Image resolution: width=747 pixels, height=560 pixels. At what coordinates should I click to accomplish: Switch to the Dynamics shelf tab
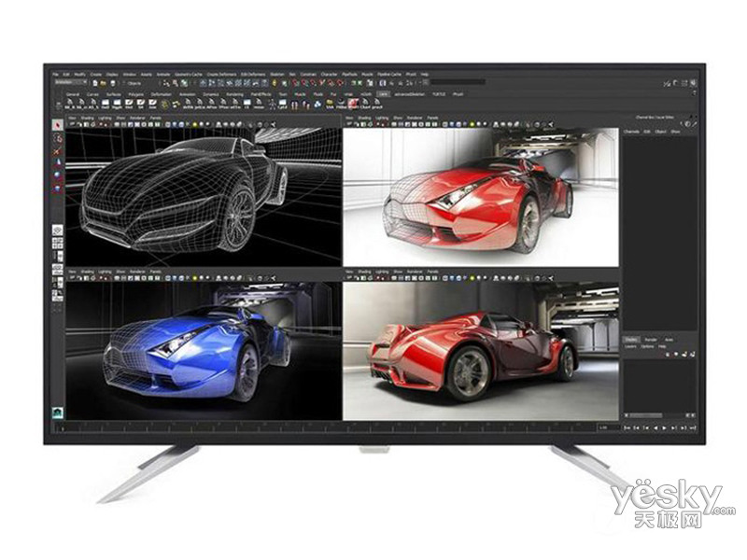click(211, 94)
